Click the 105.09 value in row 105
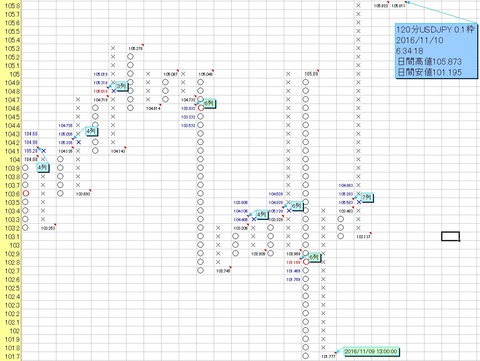 311,74
